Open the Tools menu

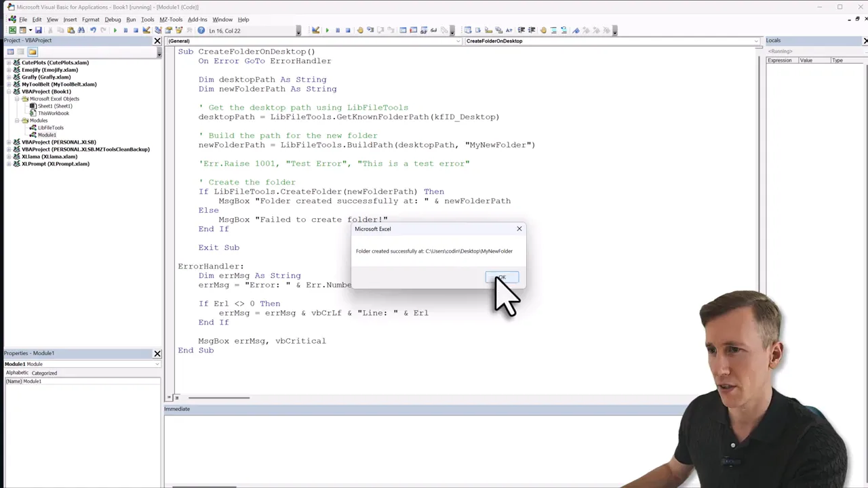[146, 19]
